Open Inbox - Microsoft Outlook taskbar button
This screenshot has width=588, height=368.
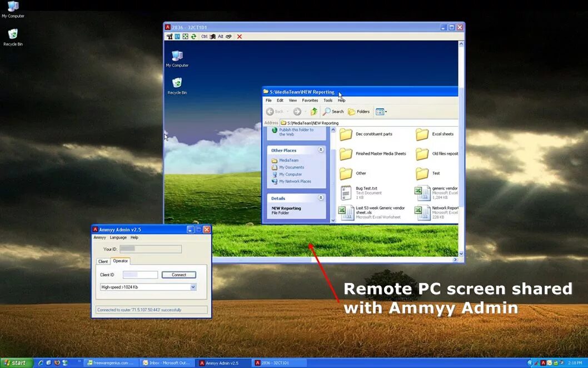coord(167,363)
